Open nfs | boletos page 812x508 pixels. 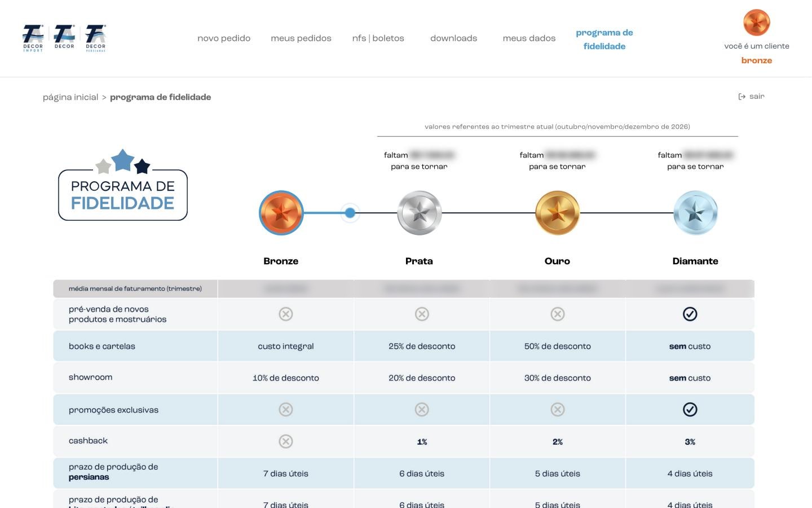pyautogui.click(x=378, y=38)
